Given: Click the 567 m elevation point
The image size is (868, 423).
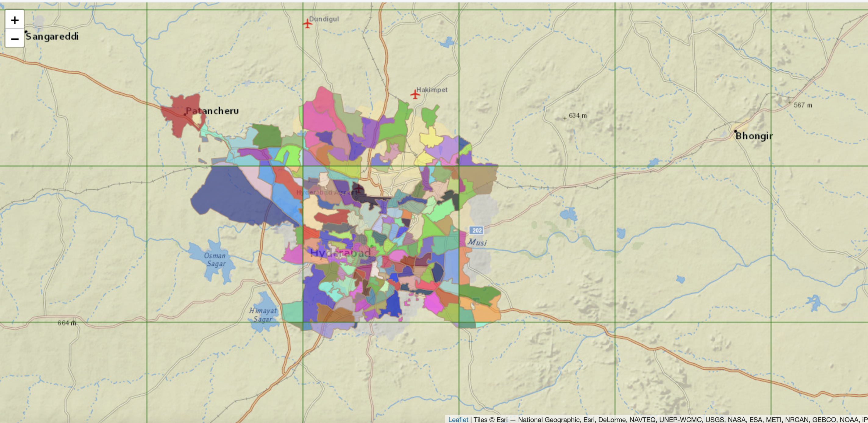Looking at the screenshot, I should [789, 103].
